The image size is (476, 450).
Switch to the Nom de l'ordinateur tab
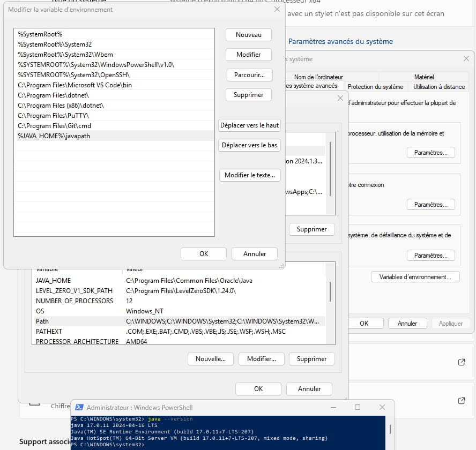point(318,77)
